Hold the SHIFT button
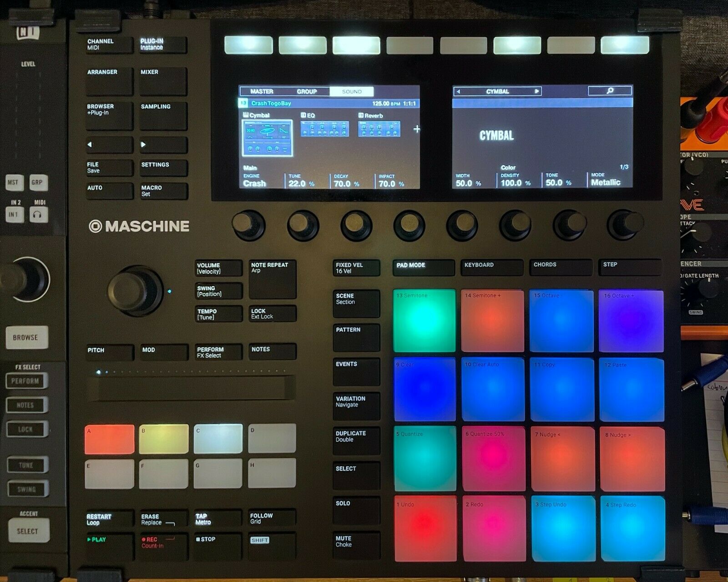The height and width of the screenshot is (582, 728). click(x=272, y=546)
